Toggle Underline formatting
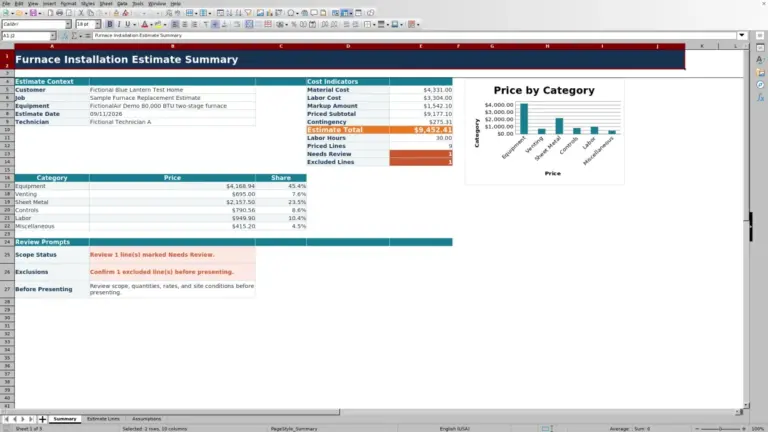This screenshot has height=432, width=768. click(128, 24)
